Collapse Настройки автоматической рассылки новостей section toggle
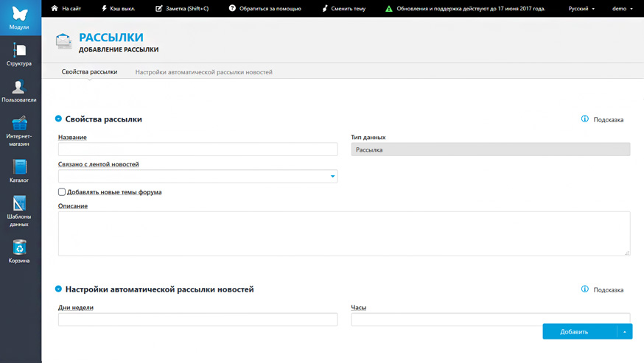 (x=58, y=289)
